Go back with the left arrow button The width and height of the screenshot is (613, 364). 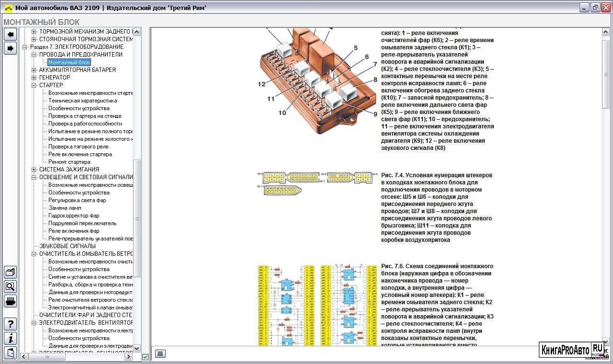[10, 34]
